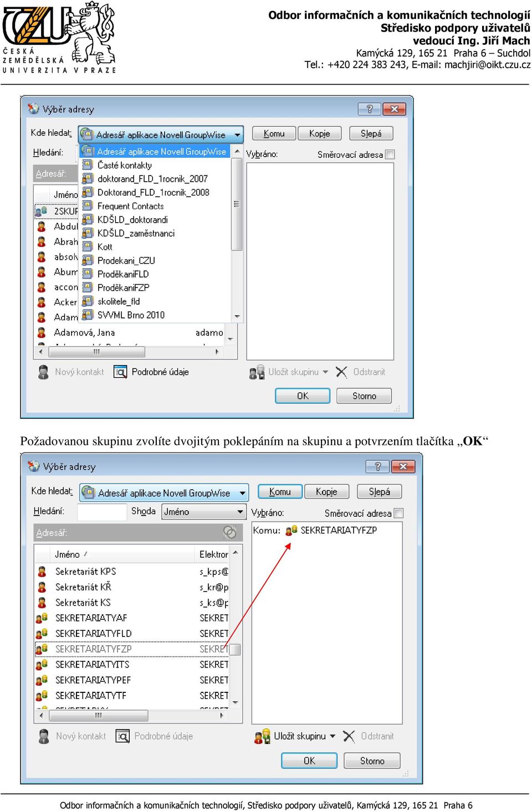
Task: Confirm with OK in the lower dialog
Action: point(309,760)
